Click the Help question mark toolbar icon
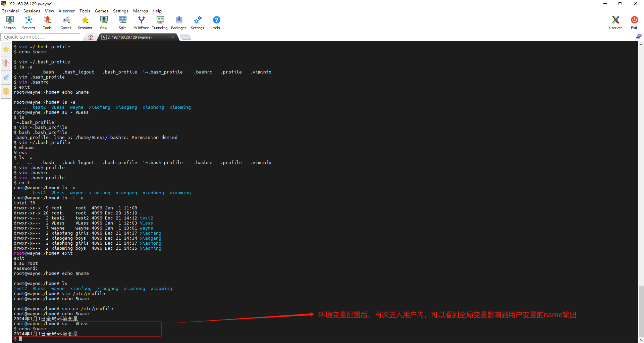 point(216,23)
